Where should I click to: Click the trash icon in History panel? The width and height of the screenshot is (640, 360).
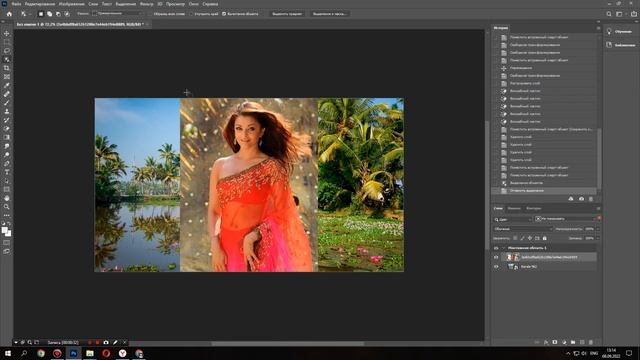(x=591, y=199)
